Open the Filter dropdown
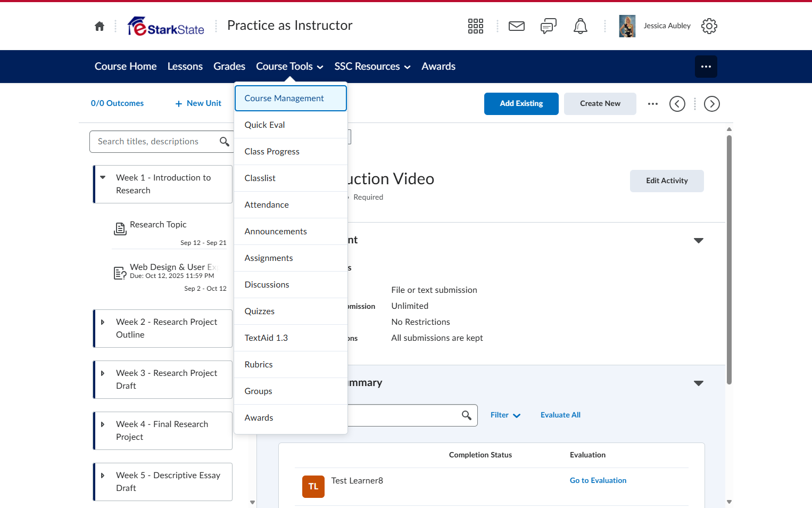 506,415
